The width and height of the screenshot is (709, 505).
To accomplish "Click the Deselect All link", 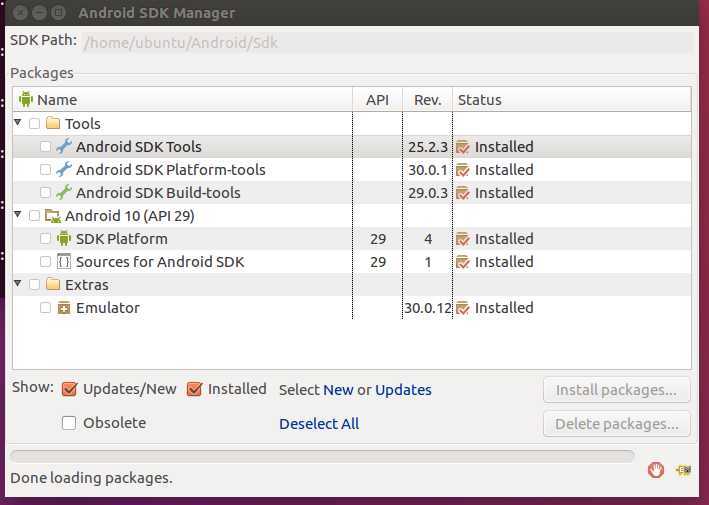I will (x=319, y=424).
